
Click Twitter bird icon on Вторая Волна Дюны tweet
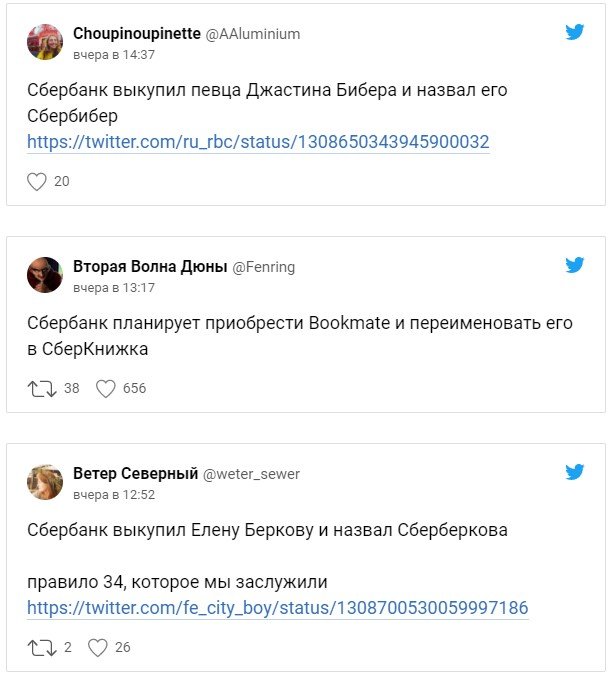click(574, 265)
